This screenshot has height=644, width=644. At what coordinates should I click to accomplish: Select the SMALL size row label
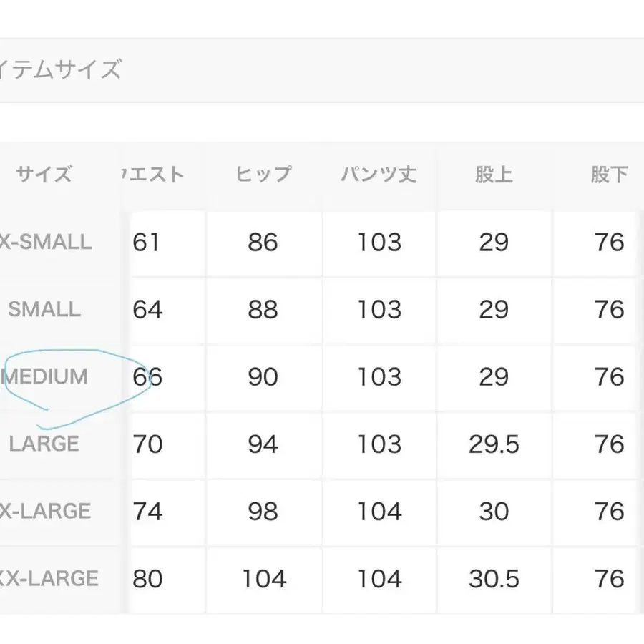pos(44,309)
